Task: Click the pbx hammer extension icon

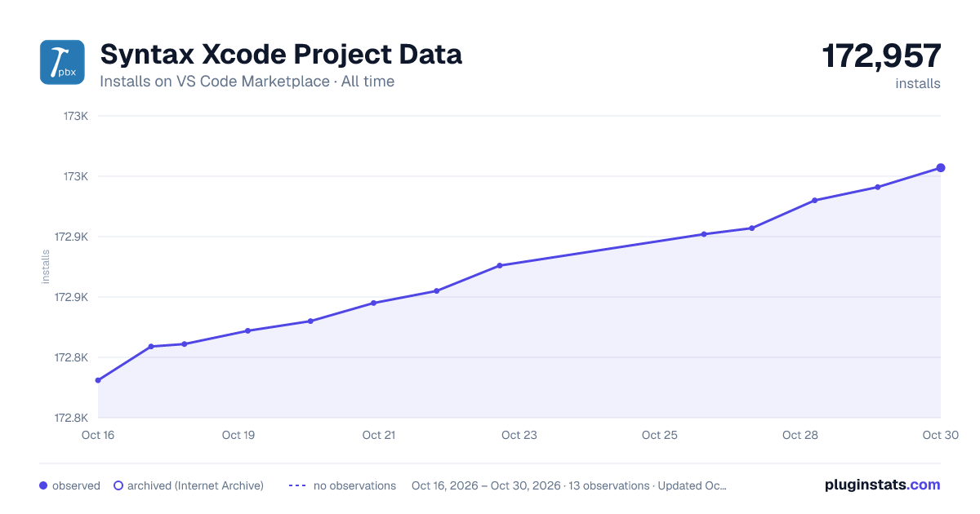Action: (62, 62)
